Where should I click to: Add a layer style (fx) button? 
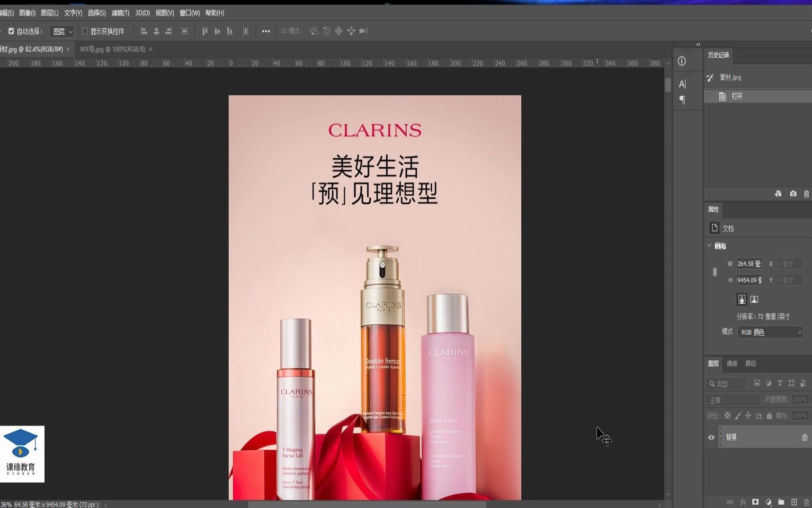click(743, 502)
